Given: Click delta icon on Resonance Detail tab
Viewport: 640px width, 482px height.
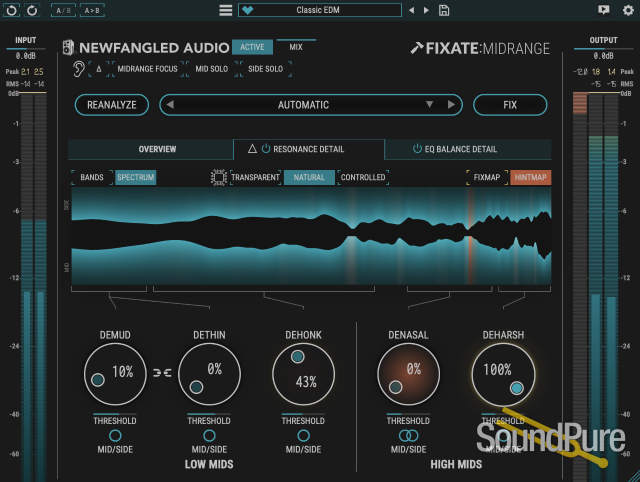Looking at the screenshot, I should [x=252, y=149].
